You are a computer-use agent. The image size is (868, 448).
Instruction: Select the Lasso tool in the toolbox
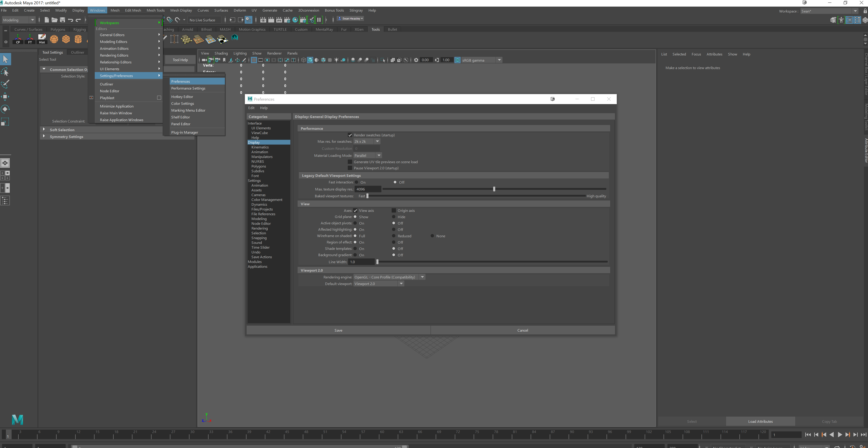click(x=5, y=71)
